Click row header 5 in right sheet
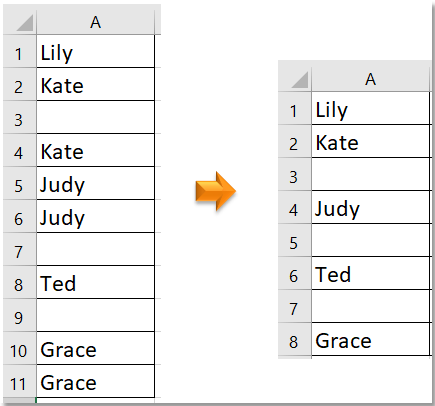The image size is (435, 406). point(295,240)
